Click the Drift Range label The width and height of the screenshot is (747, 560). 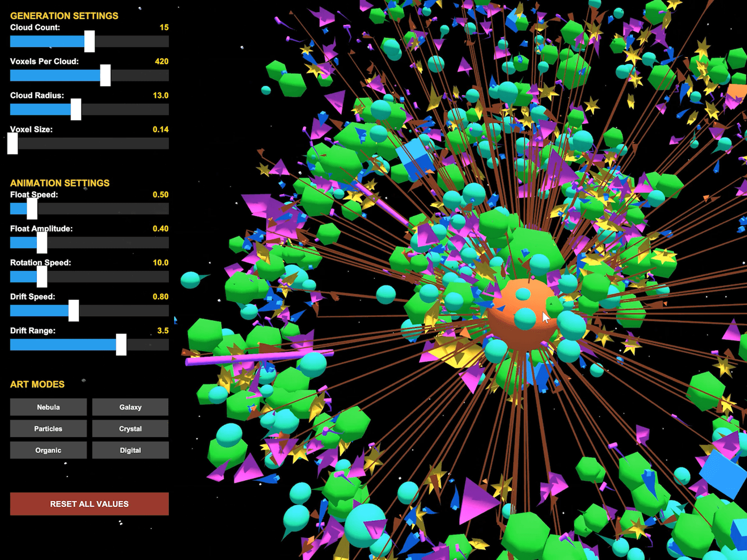click(x=33, y=331)
